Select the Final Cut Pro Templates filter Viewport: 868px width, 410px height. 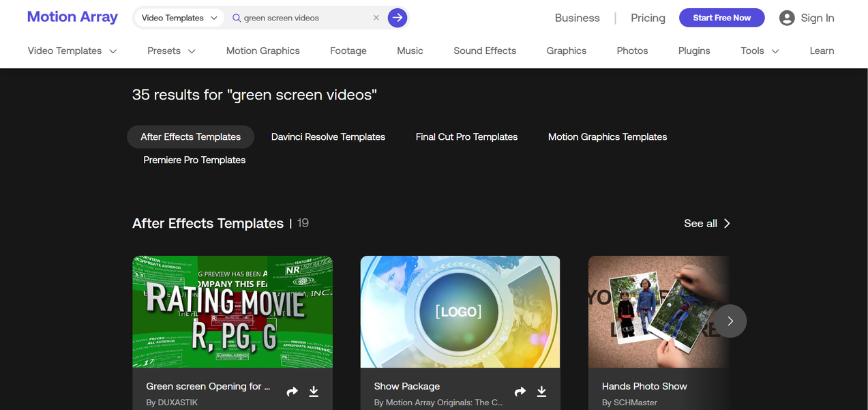pyautogui.click(x=467, y=136)
